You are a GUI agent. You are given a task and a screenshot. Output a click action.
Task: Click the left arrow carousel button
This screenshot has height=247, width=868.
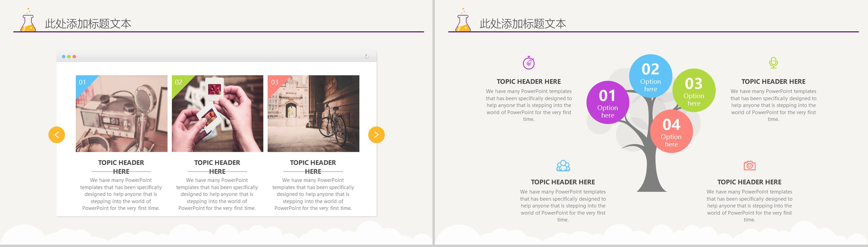point(57,135)
